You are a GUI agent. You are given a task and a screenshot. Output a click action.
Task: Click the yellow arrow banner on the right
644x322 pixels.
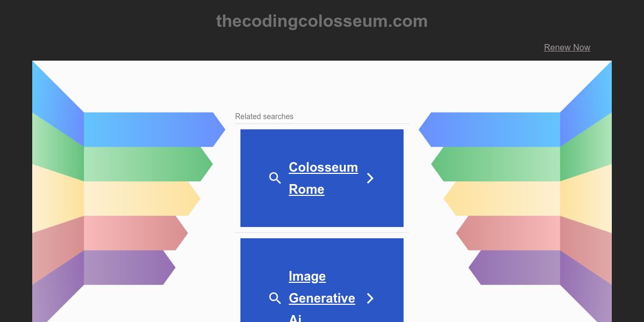pos(502,199)
